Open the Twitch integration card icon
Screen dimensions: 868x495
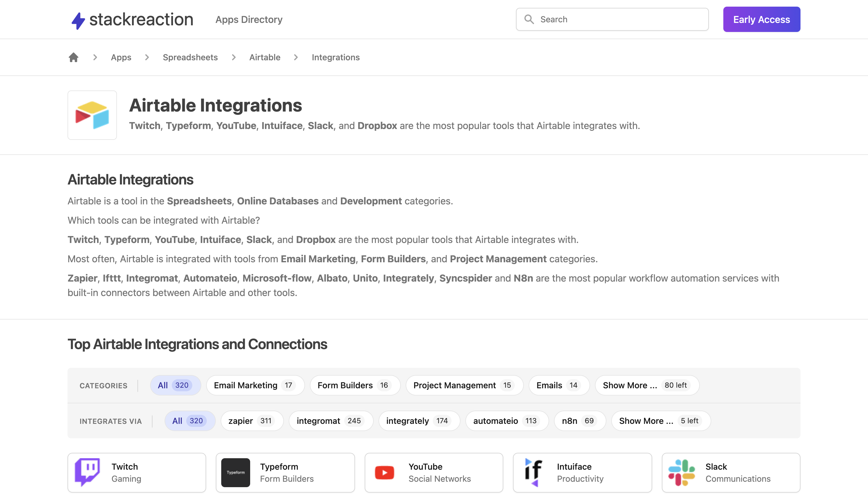(87, 472)
